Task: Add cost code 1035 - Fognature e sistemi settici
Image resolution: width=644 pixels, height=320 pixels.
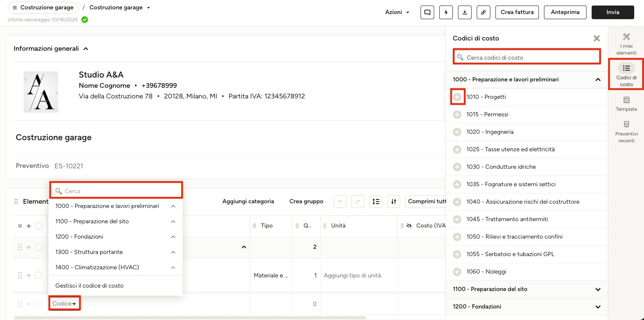Action: coord(457,185)
